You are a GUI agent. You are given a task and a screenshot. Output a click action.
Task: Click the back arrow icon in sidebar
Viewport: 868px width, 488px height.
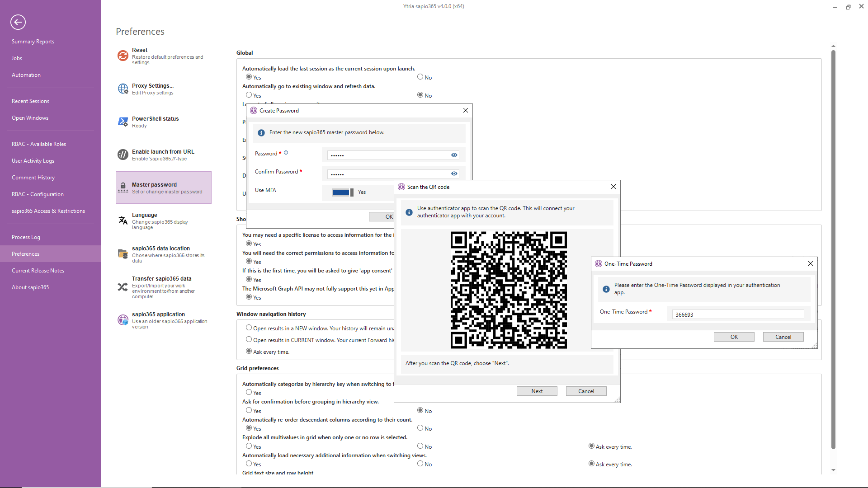(18, 22)
